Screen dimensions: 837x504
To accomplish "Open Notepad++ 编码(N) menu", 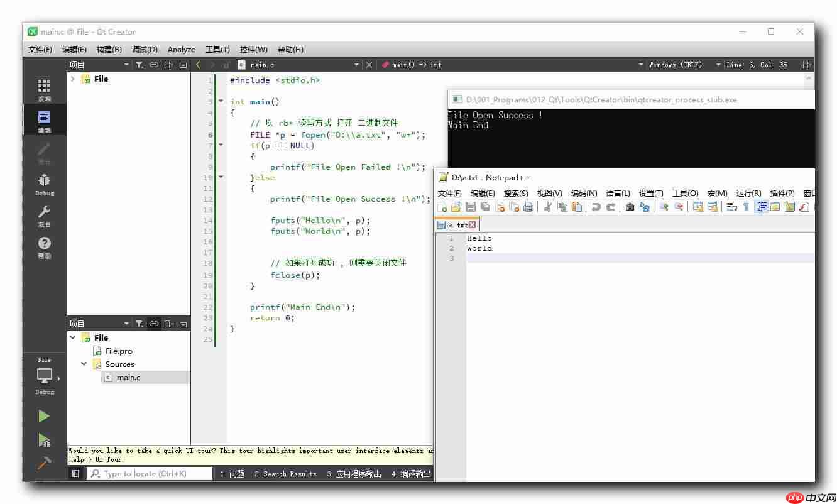I will 584,193.
